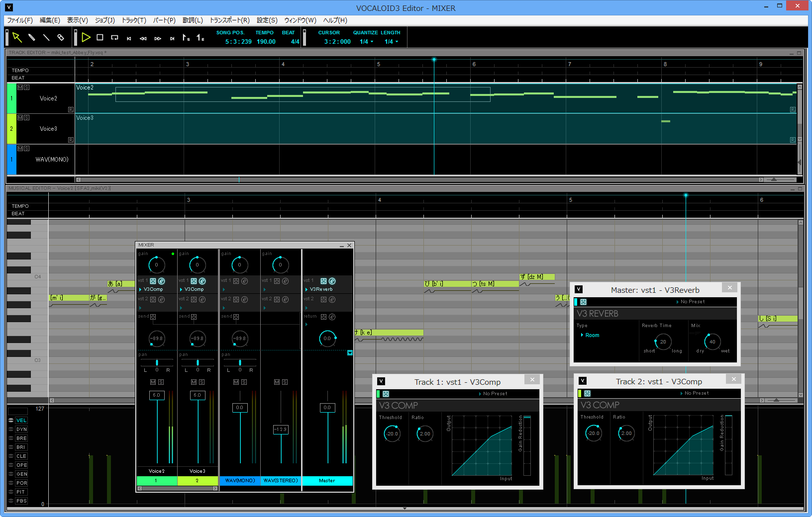The image size is (812, 517).
Task: Click the R icon on Voice2 track
Action: click(71, 109)
